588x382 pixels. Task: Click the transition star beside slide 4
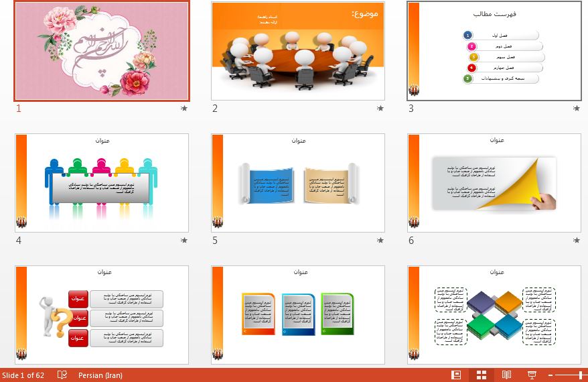tap(184, 240)
